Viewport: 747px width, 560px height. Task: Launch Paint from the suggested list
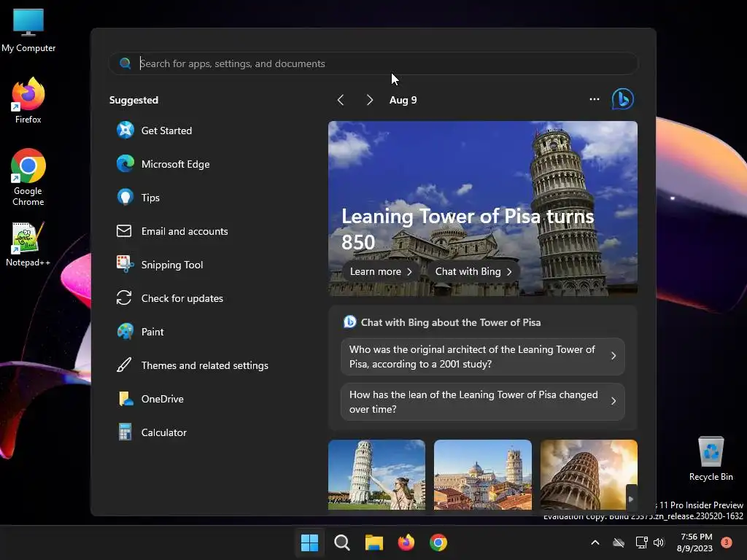click(140, 332)
